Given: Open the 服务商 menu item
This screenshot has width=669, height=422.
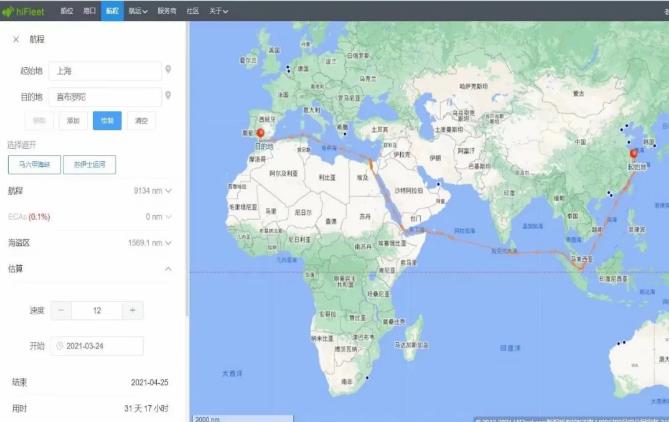Looking at the screenshot, I should pyautogui.click(x=167, y=11).
